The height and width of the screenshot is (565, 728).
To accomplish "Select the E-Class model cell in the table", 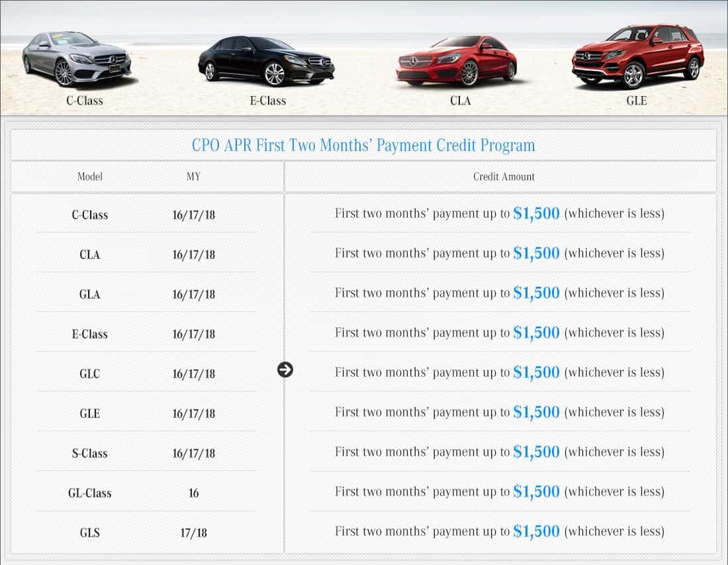I will click(89, 334).
